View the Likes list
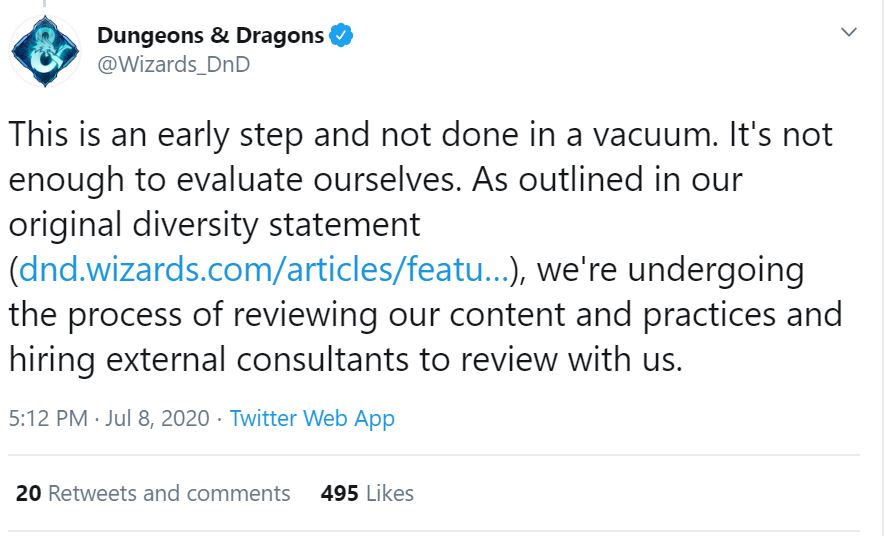 pos(389,493)
